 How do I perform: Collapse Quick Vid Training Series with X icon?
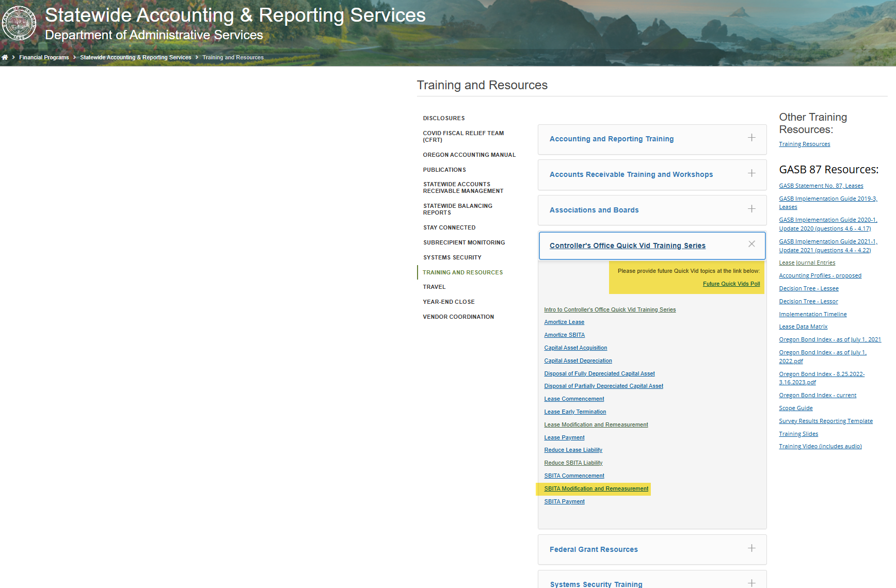click(x=751, y=244)
